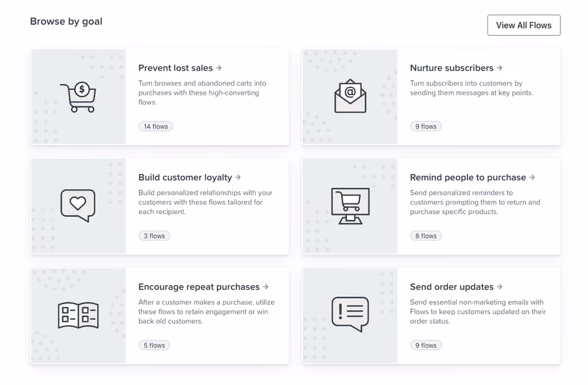Click the arrow next to Nurture subscribers
The image size is (588, 385).
click(x=499, y=68)
